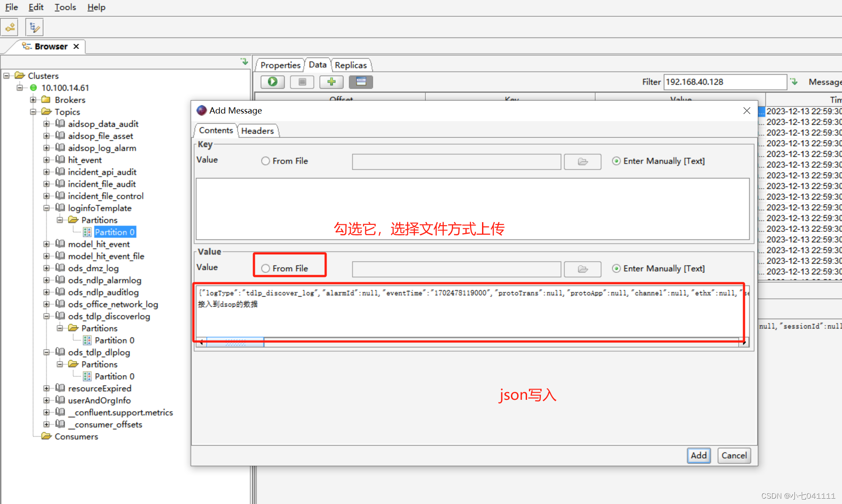Collapse the loginfoTemplate topic

click(x=47, y=208)
